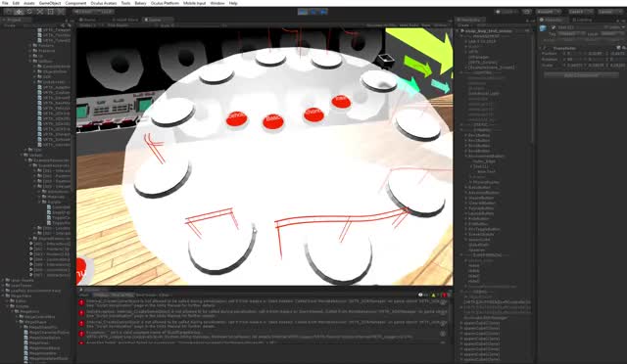
Task: Click the Step frame button
Action: [x=323, y=12]
